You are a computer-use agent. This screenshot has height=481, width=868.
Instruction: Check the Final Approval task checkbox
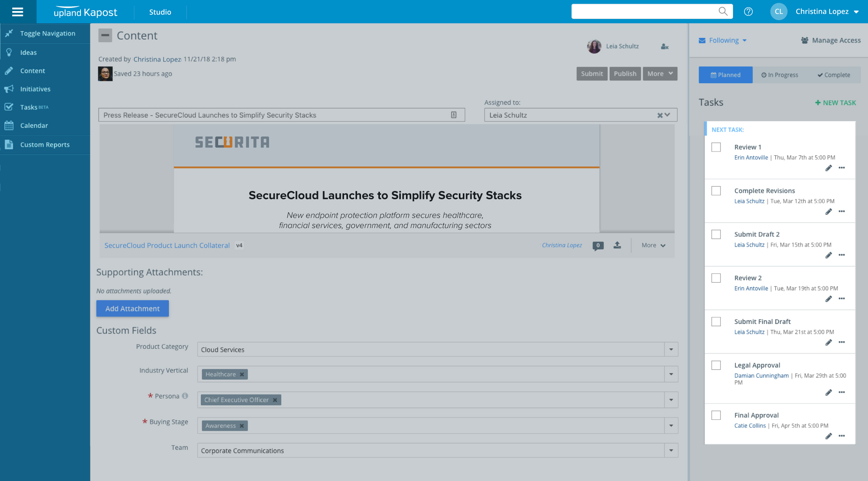click(716, 415)
